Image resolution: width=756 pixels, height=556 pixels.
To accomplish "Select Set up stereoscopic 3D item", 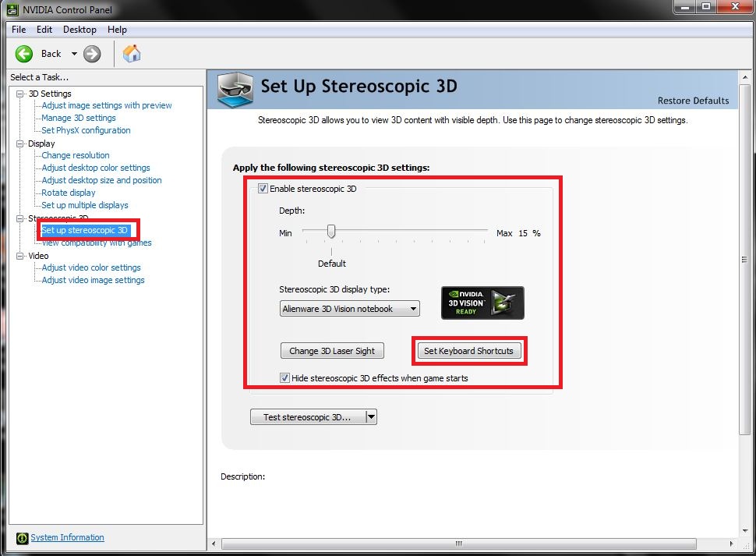I will (85, 230).
